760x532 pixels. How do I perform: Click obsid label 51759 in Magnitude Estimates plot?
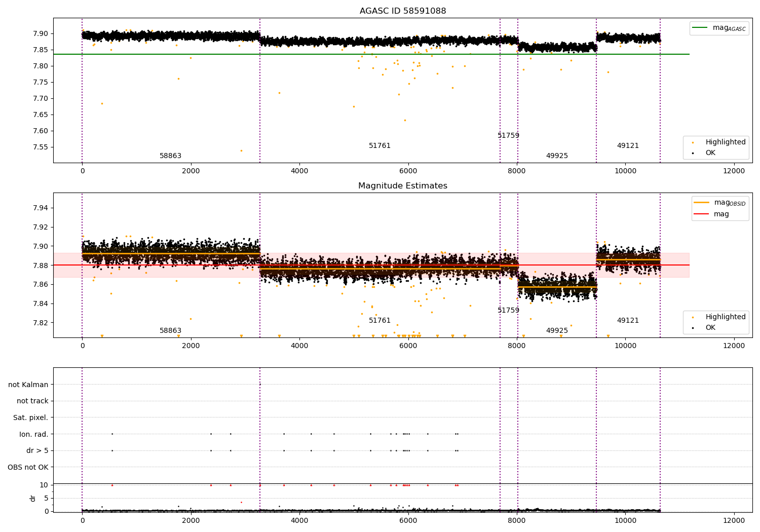tap(509, 311)
